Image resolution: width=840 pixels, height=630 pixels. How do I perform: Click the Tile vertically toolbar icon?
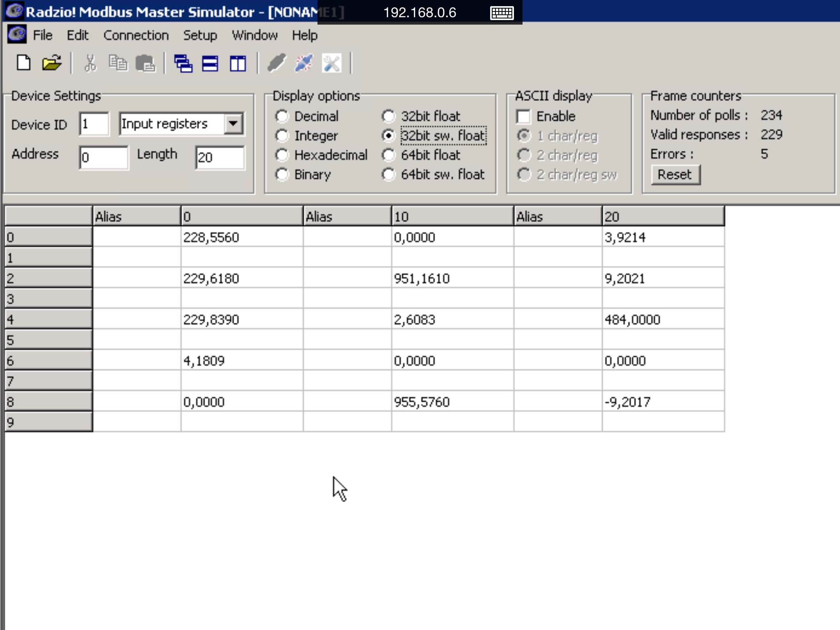(x=238, y=64)
